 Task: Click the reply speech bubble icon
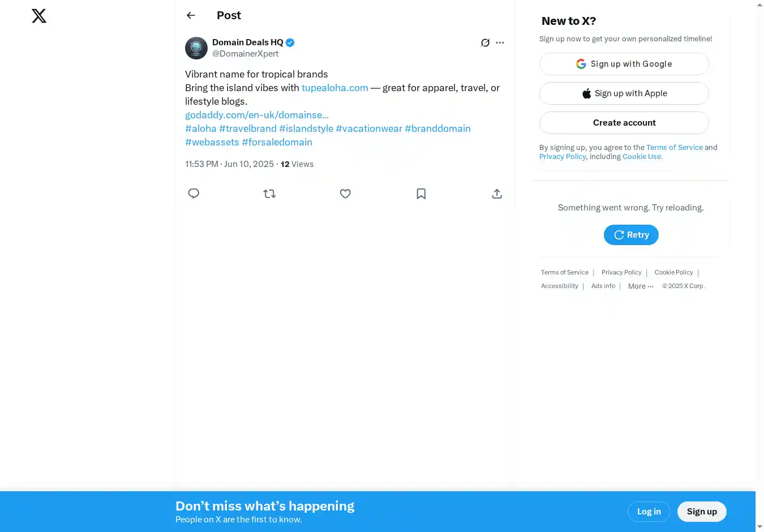[x=194, y=194]
